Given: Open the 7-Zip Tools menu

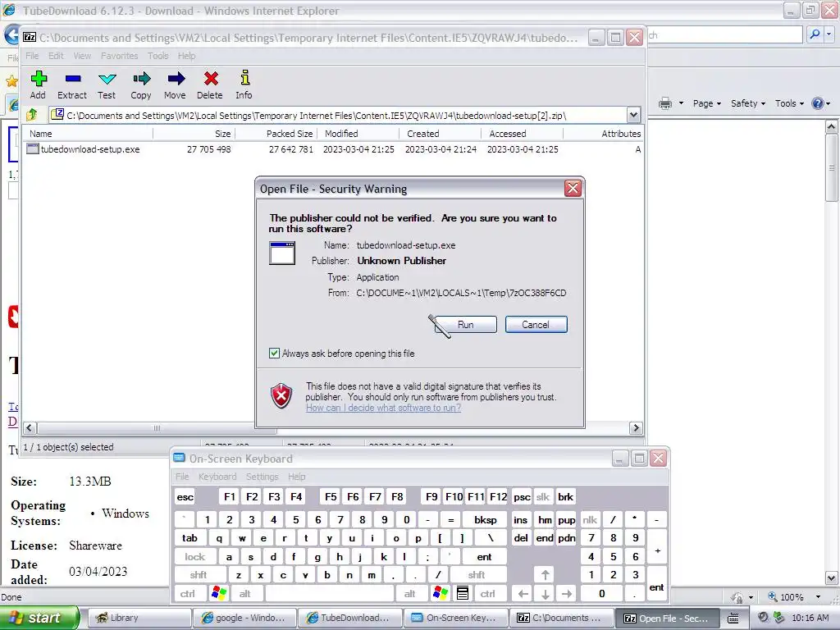Looking at the screenshot, I should [158, 56].
